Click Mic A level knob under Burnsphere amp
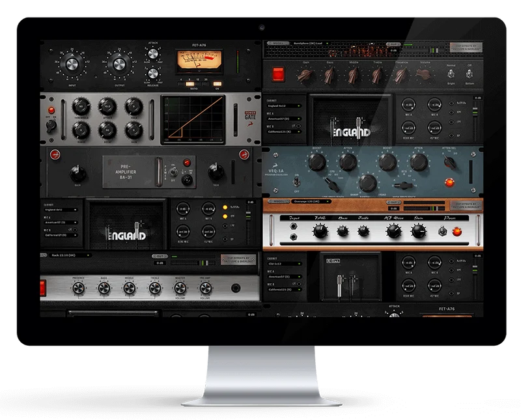This screenshot has height=420, width=521. [x=408, y=105]
